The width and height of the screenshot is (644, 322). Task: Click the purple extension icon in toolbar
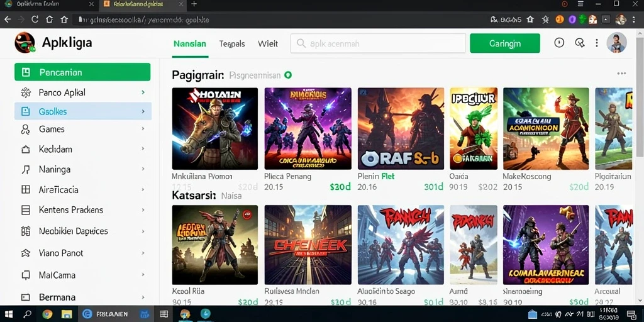point(571,19)
